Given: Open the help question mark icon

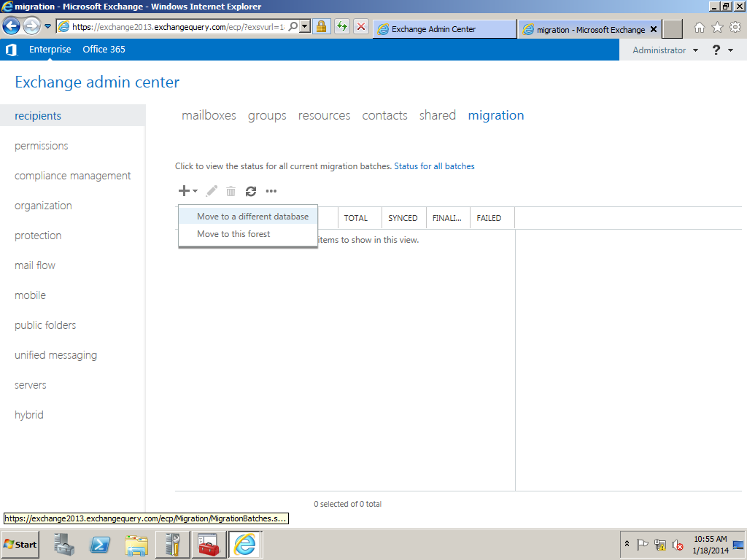Looking at the screenshot, I should coord(716,50).
